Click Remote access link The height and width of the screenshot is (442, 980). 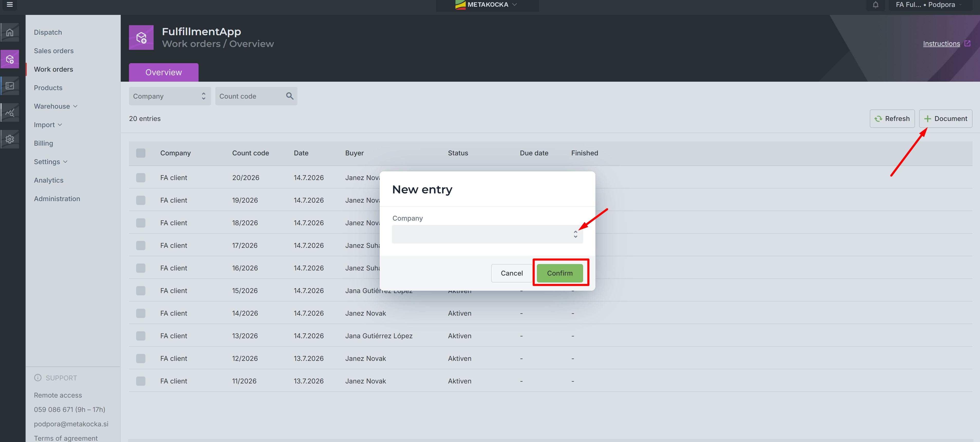click(x=58, y=395)
